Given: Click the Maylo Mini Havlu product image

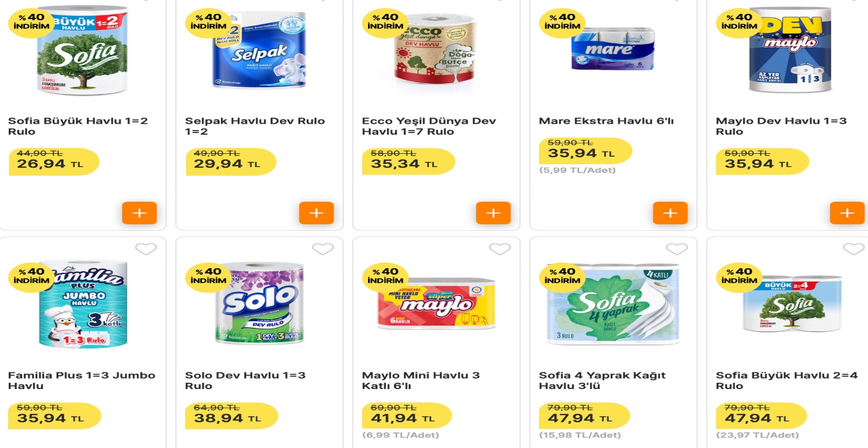Looking at the screenshot, I should coord(435,303).
